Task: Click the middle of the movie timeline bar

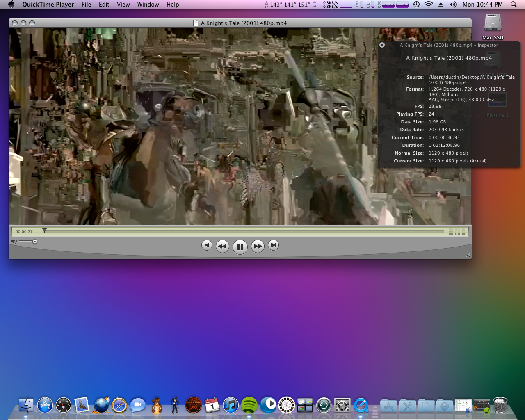Action: point(243,232)
